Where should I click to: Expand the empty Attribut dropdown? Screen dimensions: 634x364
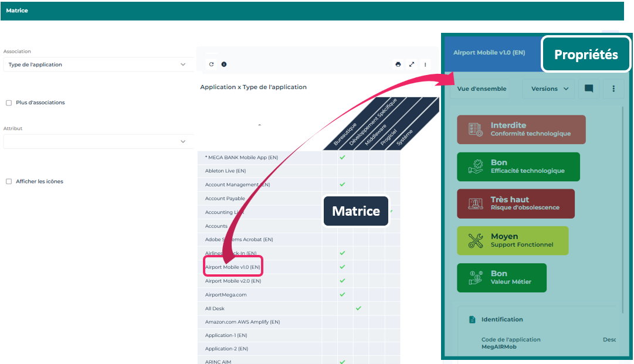pyautogui.click(x=97, y=142)
